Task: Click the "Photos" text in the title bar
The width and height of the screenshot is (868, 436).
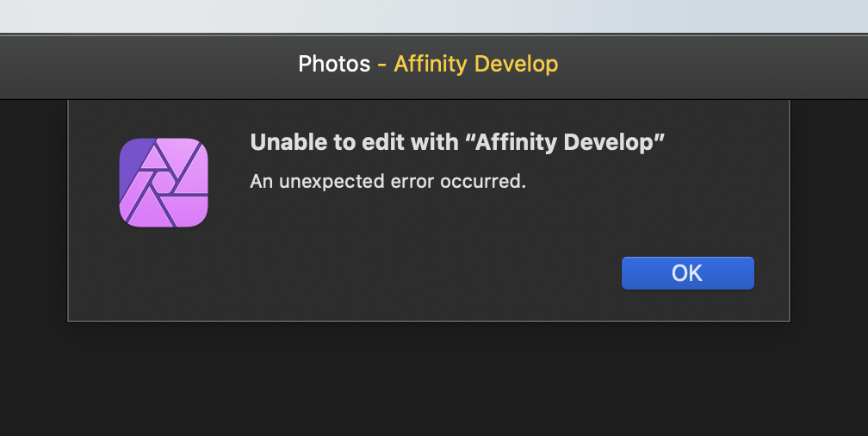Action: [x=334, y=65]
